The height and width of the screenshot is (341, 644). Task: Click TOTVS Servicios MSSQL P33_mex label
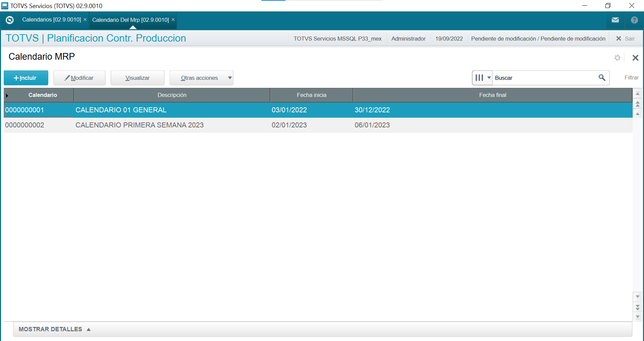tap(337, 39)
